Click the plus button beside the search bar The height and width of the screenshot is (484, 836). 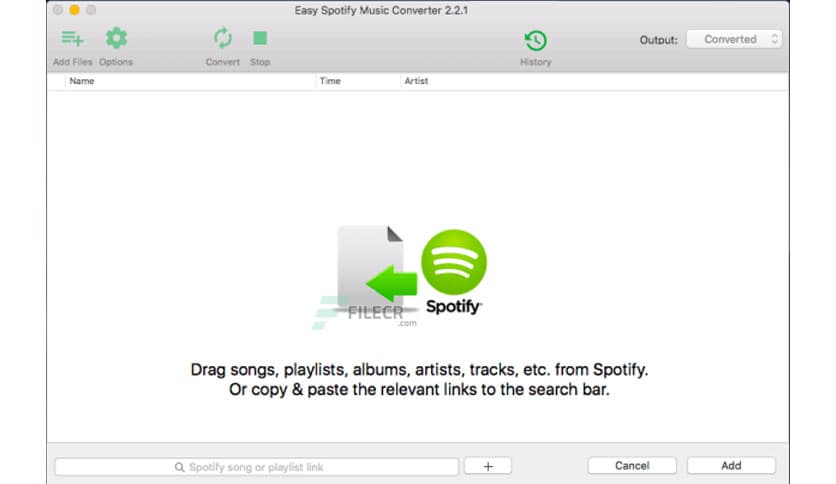tap(488, 466)
